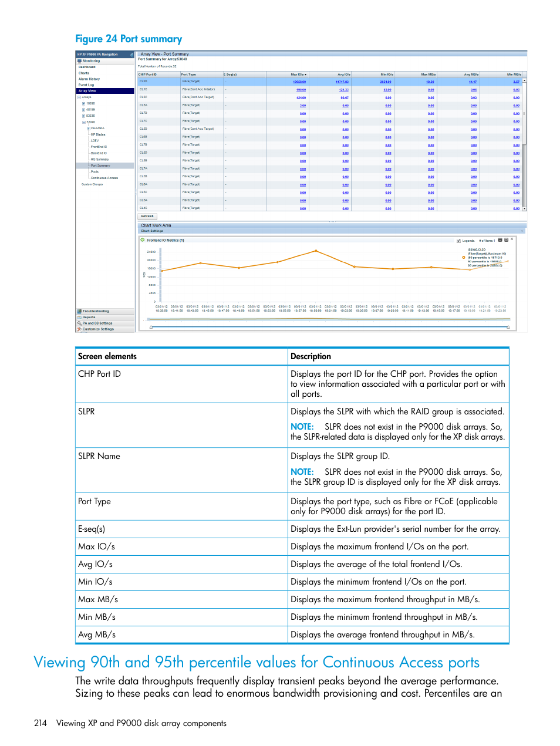The height and width of the screenshot is (746, 560).
Task: Open PA and DB Settings section
Action: coord(105,323)
